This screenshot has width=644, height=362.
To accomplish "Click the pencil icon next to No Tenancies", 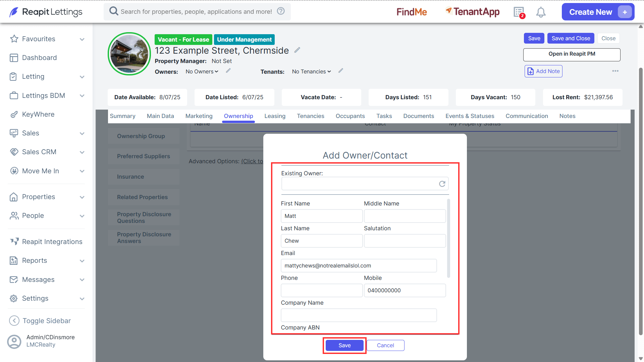I will click(x=341, y=71).
